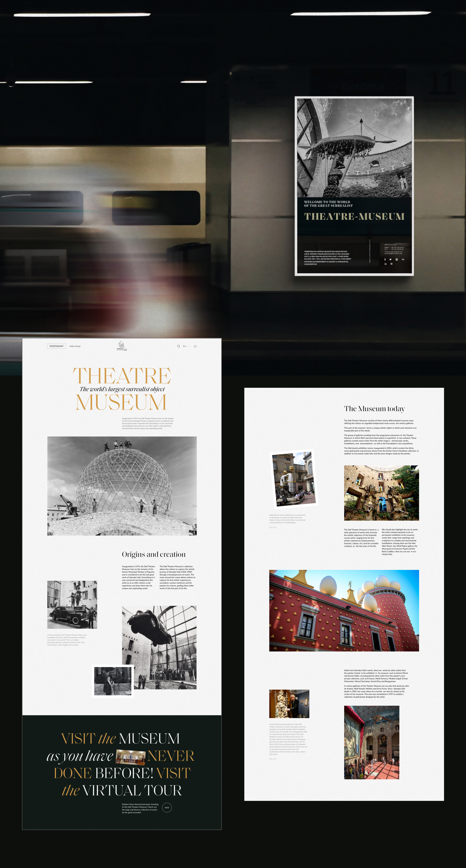Screen dimensions: 466x868
Task: Expand the En language dropdown
Action: coord(185,346)
